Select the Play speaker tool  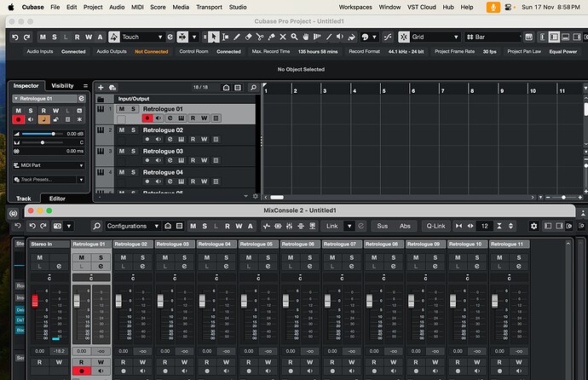(340, 37)
